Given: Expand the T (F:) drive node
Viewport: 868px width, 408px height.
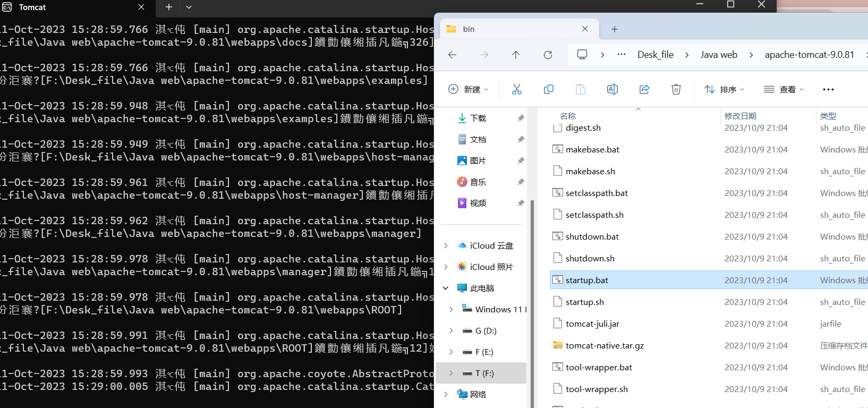Looking at the screenshot, I should pyautogui.click(x=451, y=373).
